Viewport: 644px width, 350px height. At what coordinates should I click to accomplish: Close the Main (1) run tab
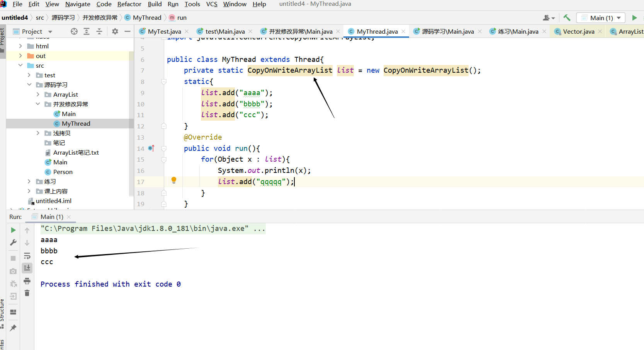tap(69, 217)
